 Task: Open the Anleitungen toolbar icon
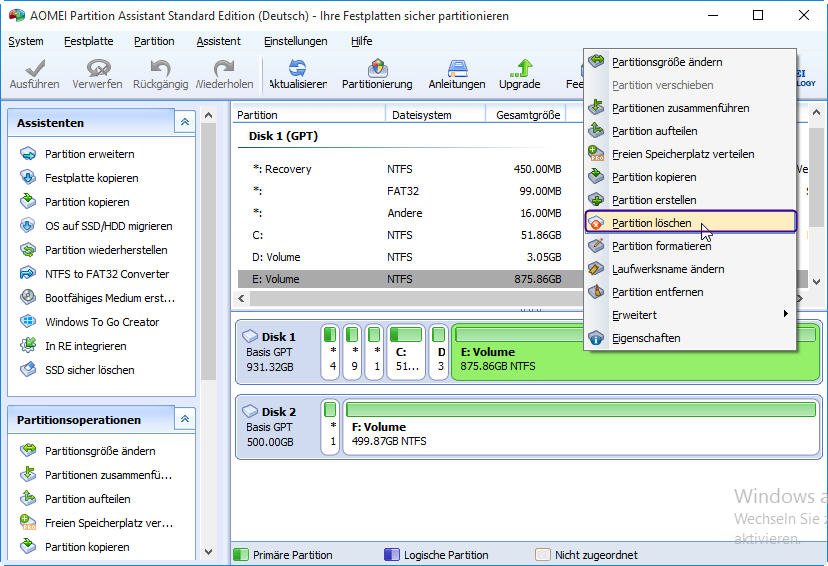[457, 69]
